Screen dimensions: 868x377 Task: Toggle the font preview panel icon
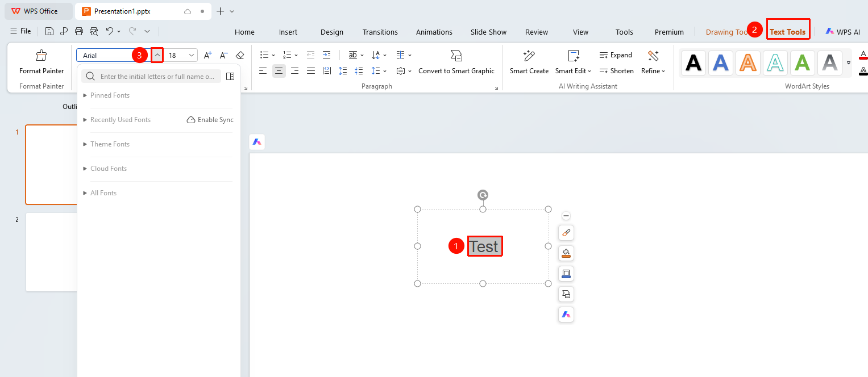click(230, 76)
